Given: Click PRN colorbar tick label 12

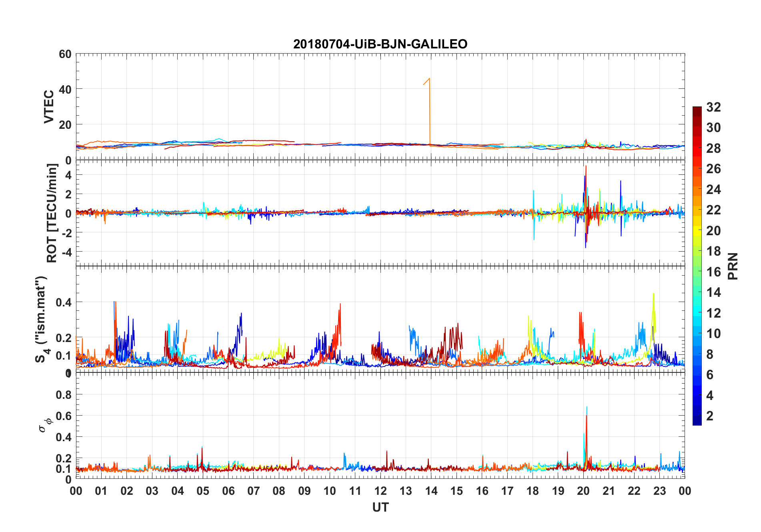Looking at the screenshot, I should (x=713, y=313).
